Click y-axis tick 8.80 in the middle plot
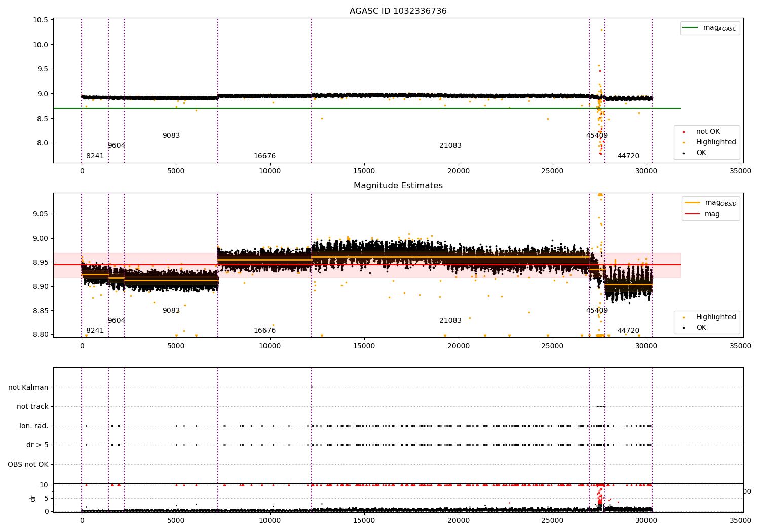 click(41, 335)
